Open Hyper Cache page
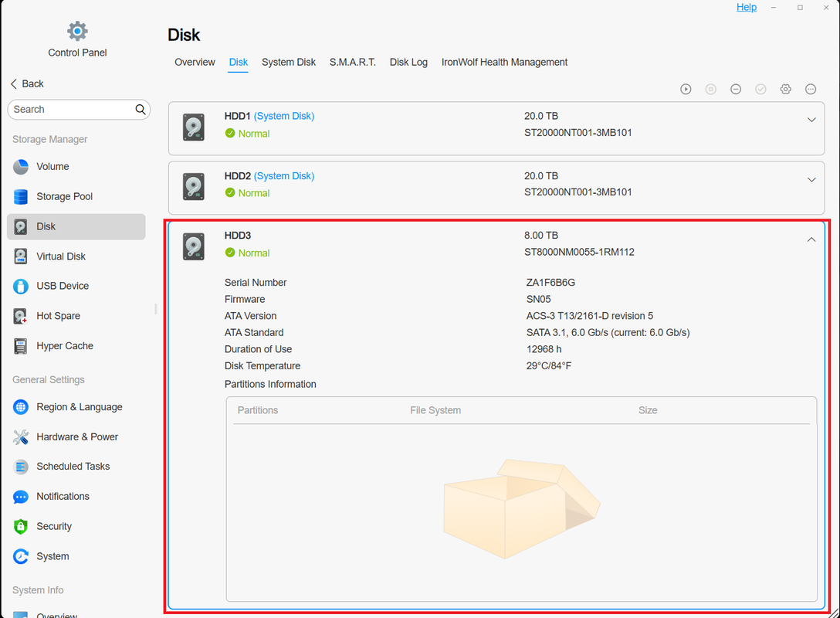This screenshot has height=618, width=840. pyautogui.click(x=76, y=346)
